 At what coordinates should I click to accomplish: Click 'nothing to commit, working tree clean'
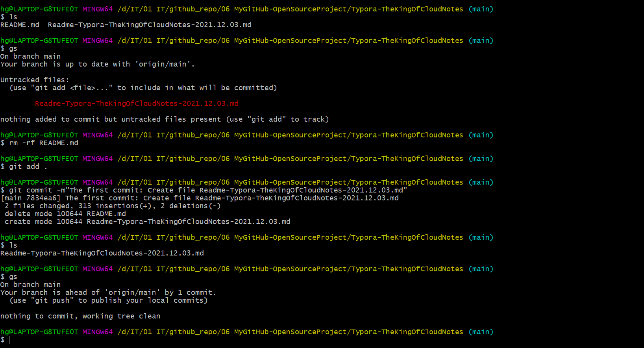80,316
